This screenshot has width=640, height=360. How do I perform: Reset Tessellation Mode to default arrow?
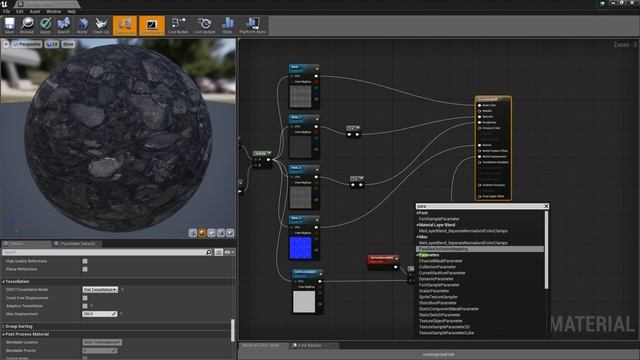122,290
